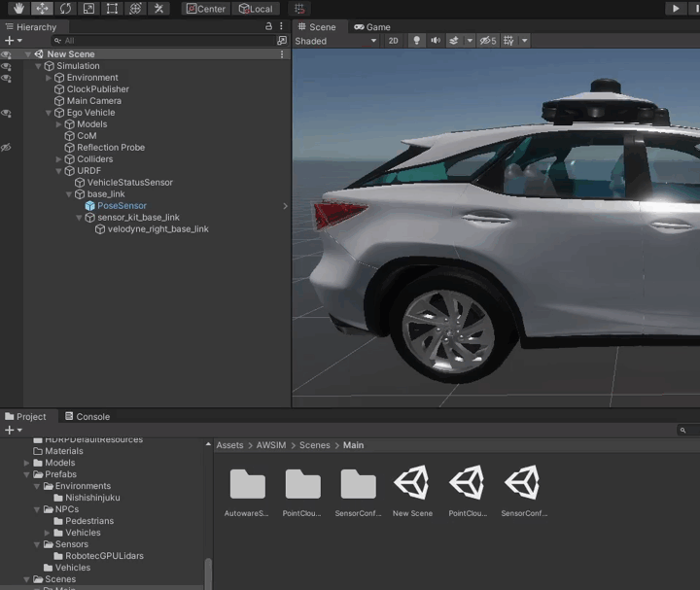Toggle scene lighting bulb icon
The width and height of the screenshot is (700, 590).
(x=416, y=41)
